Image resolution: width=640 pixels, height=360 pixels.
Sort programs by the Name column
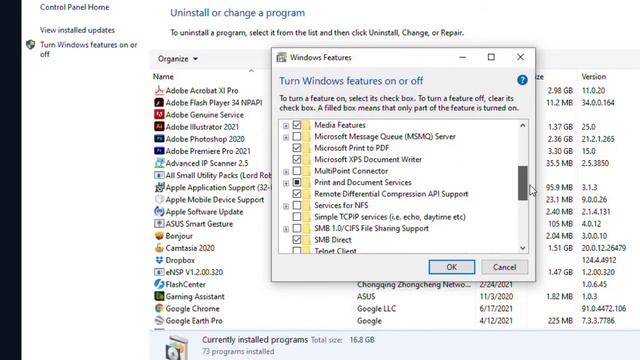click(x=163, y=76)
